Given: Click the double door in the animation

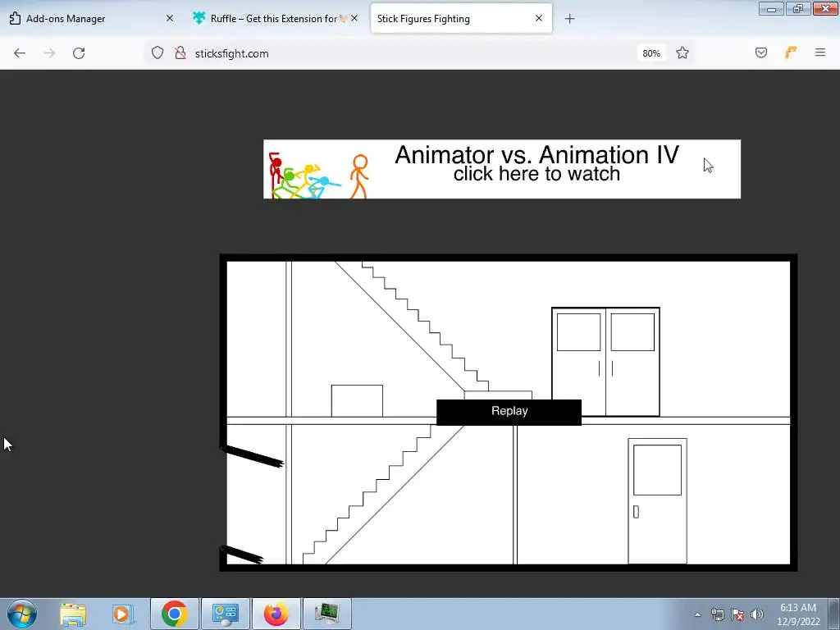Looking at the screenshot, I should coord(606,362).
